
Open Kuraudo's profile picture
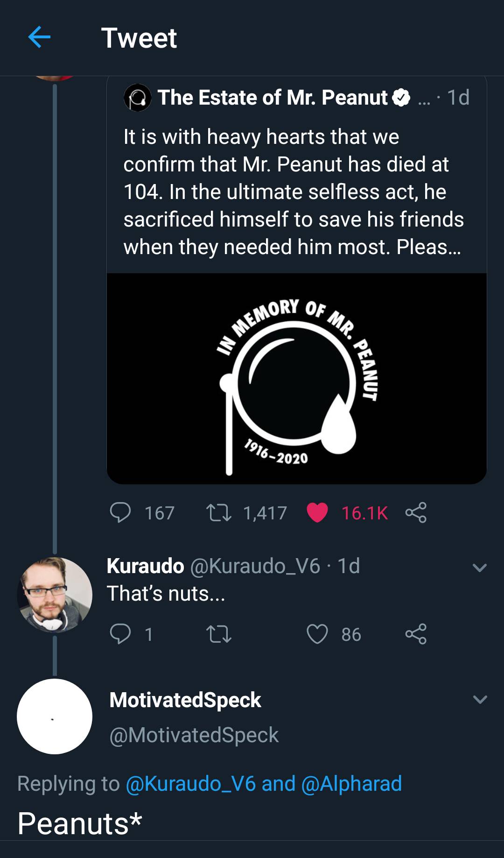tap(55, 595)
